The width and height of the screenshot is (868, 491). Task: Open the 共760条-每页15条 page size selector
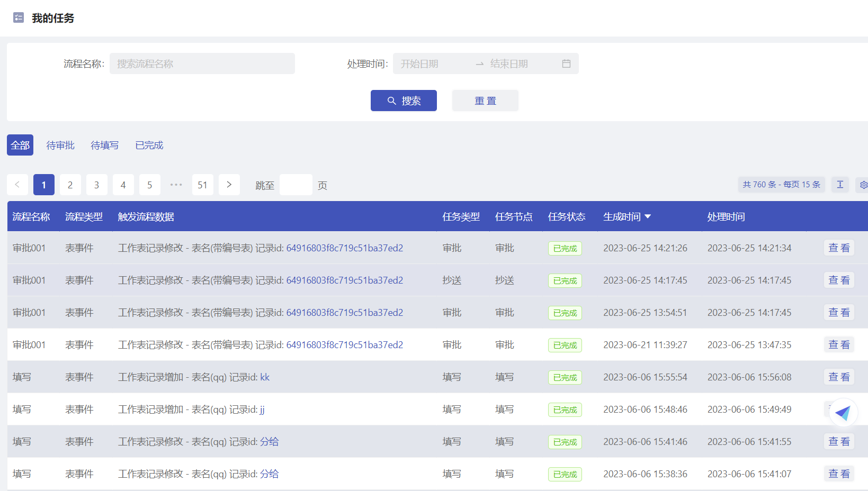click(x=781, y=185)
